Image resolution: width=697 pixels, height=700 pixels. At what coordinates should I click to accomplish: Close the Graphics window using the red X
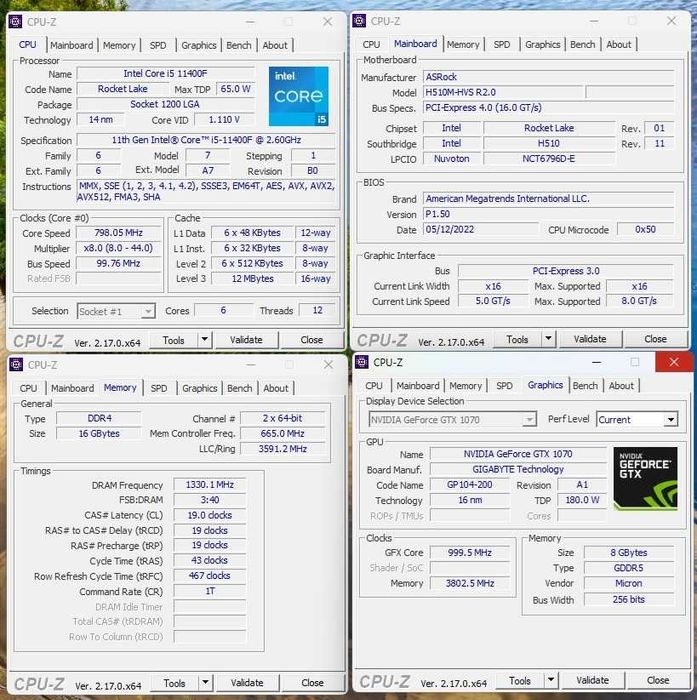(674, 362)
